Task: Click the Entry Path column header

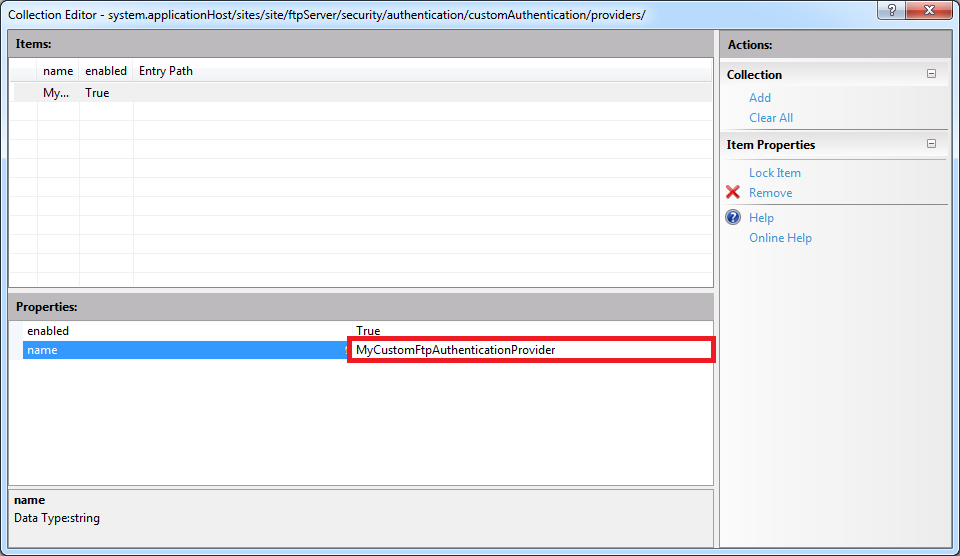Action: [x=166, y=71]
